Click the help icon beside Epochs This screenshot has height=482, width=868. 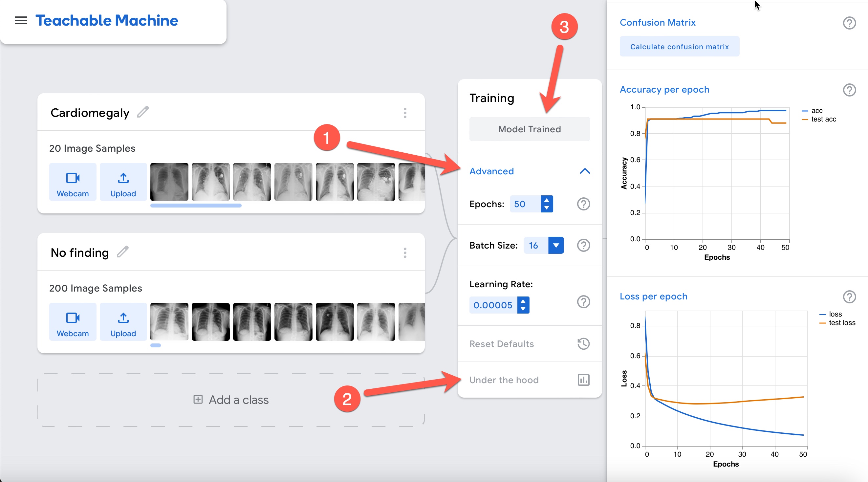coord(583,204)
